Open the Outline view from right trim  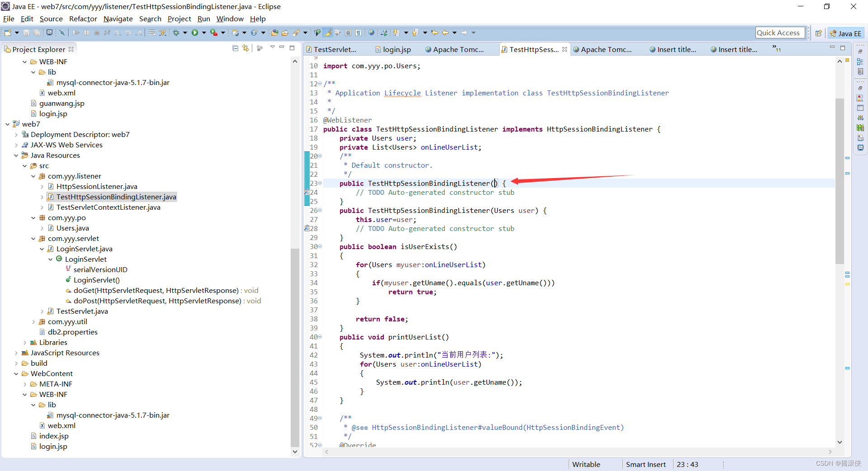860,61
